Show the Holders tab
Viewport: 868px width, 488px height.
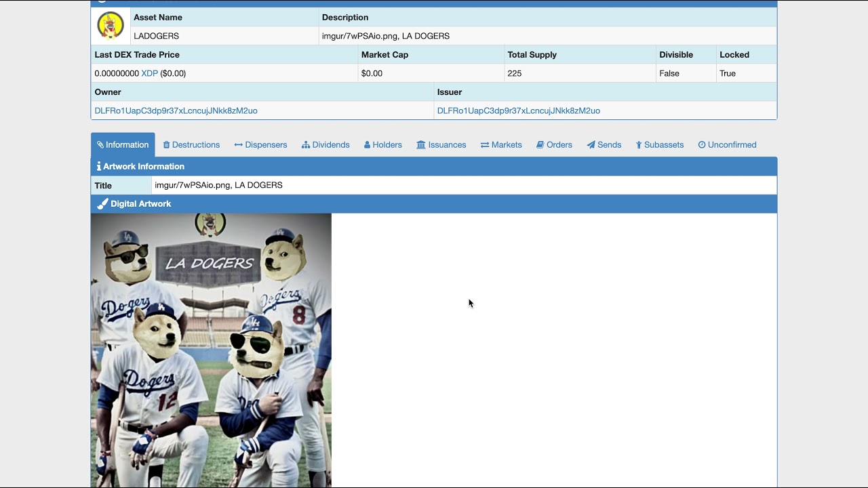(x=382, y=144)
